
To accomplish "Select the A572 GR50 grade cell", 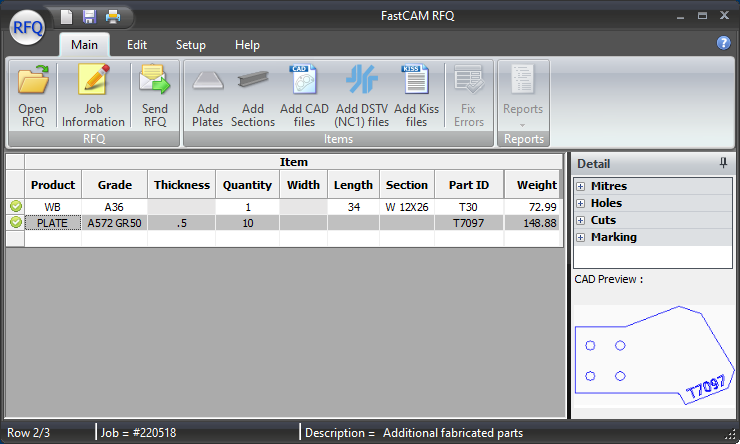I will point(115,223).
